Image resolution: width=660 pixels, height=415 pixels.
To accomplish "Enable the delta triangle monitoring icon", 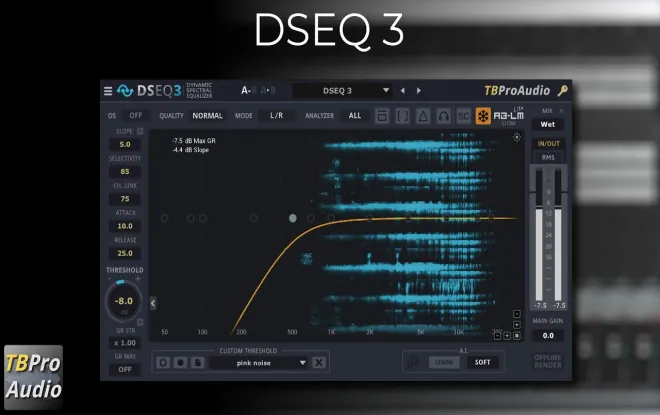I will [423, 116].
